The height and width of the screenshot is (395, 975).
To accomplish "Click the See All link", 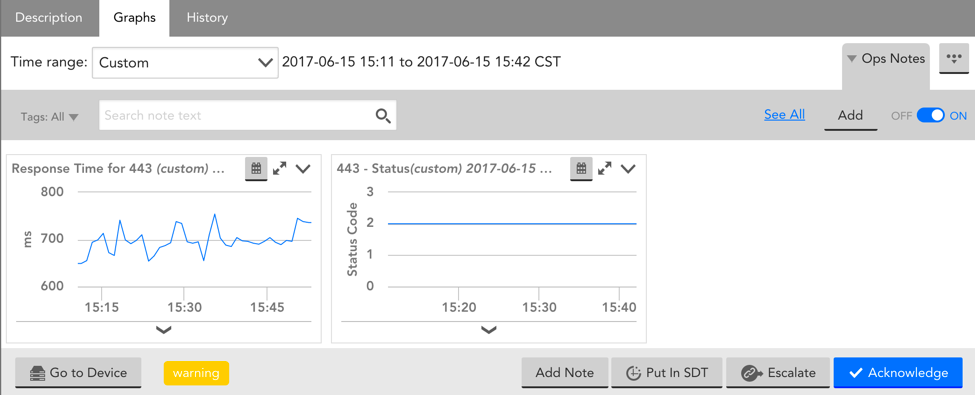I will (784, 114).
